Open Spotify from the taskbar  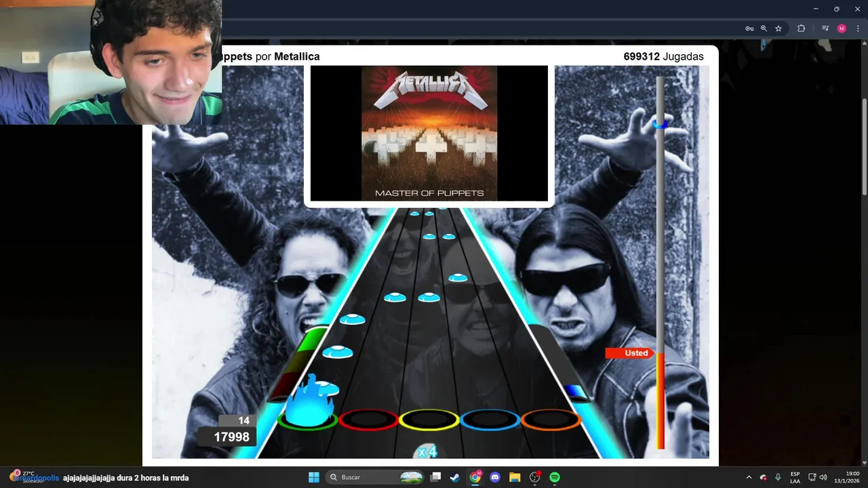click(x=555, y=477)
